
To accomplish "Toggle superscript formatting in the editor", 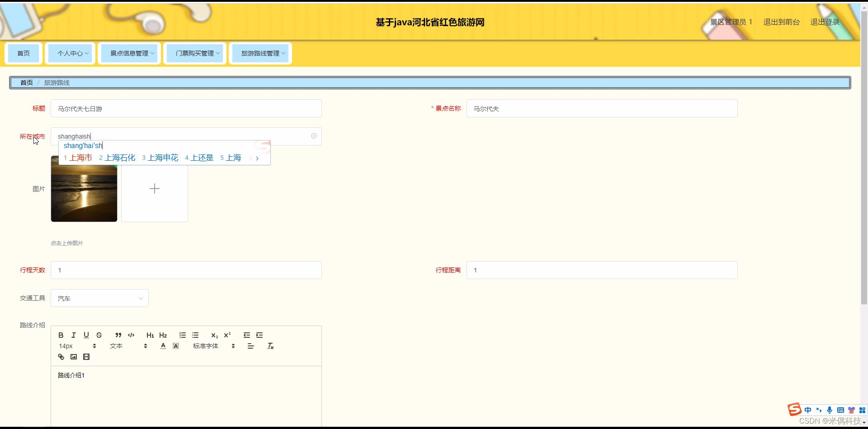I will 227,335.
